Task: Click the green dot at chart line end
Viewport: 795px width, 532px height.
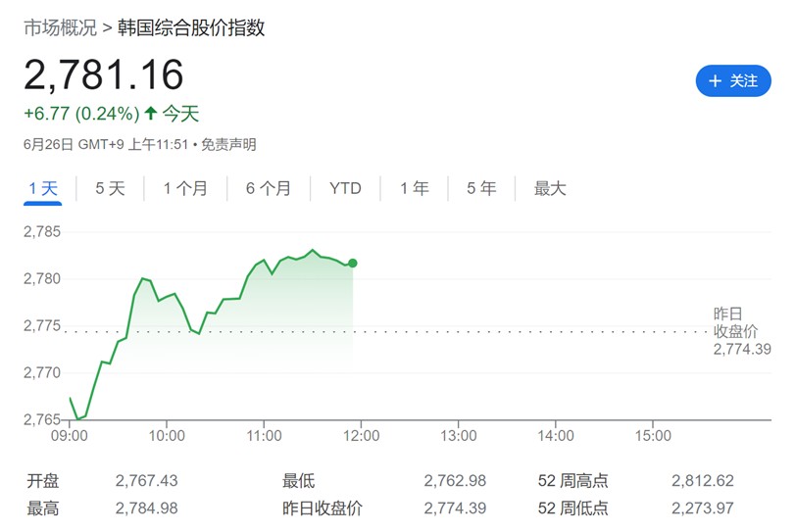Action: [x=352, y=263]
